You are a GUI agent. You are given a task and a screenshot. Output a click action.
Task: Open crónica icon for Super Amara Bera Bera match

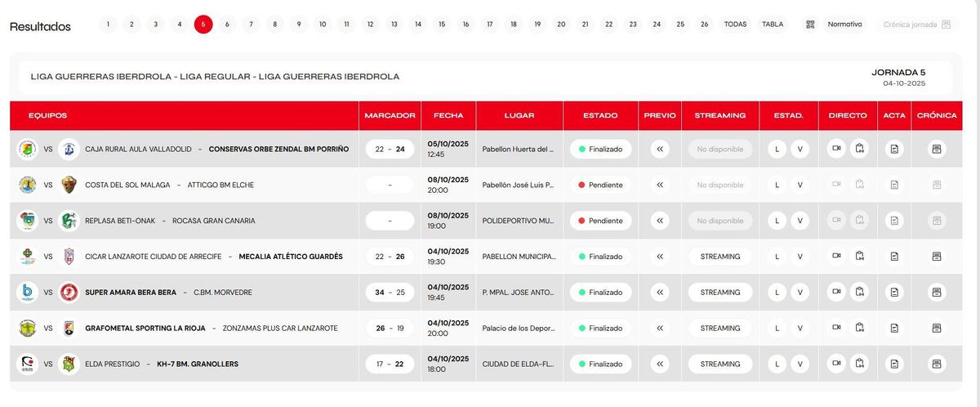(937, 293)
